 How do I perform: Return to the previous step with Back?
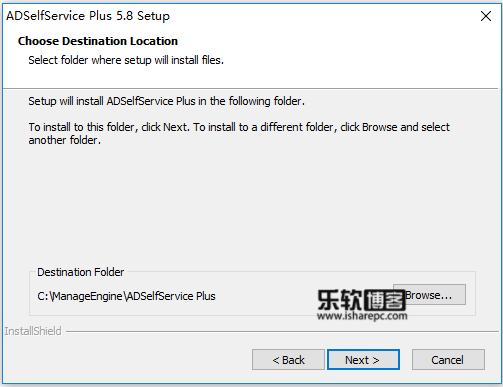288,360
